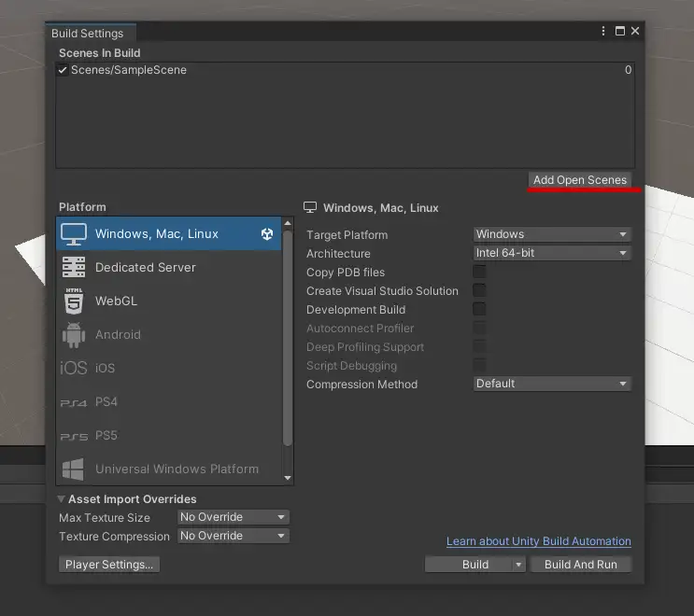This screenshot has width=694, height=616.
Task: Open the three-dot window options menu
Action: (x=603, y=31)
